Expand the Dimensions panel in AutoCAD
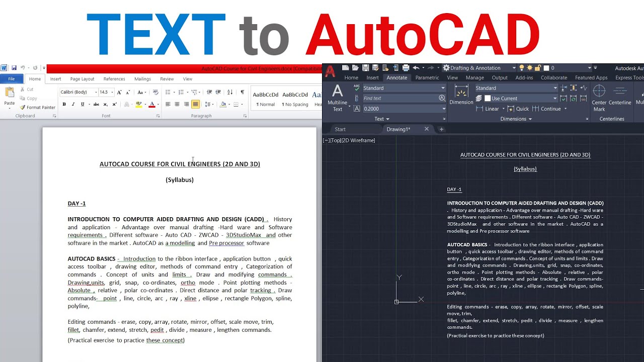This screenshot has width=644, height=362. pyautogui.click(x=516, y=119)
